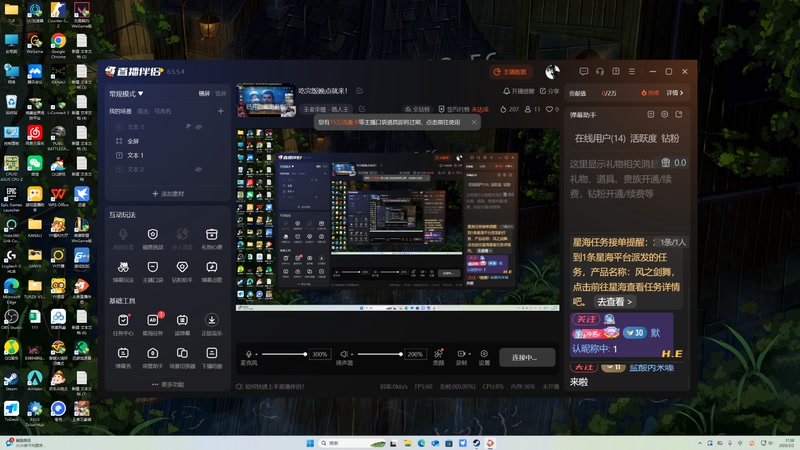Viewport: 800px width, 450px height.
Task: Open the 主播口袋 icon
Action: (153, 267)
